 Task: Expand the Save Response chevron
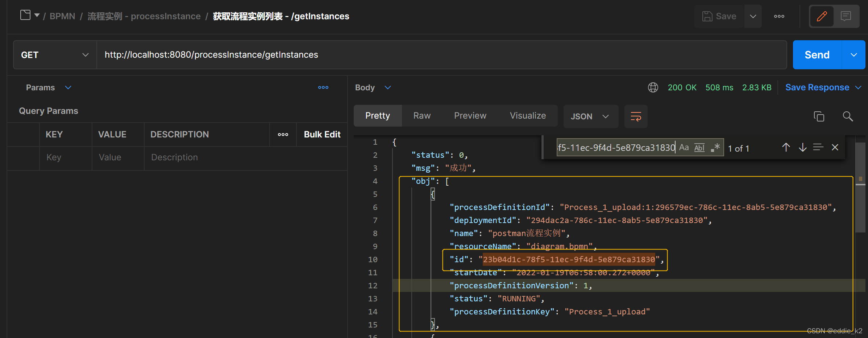[858, 87]
